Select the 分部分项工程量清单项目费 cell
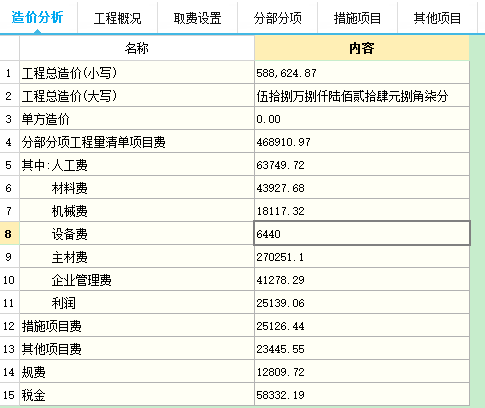485x408 pixels. [137, 142]
